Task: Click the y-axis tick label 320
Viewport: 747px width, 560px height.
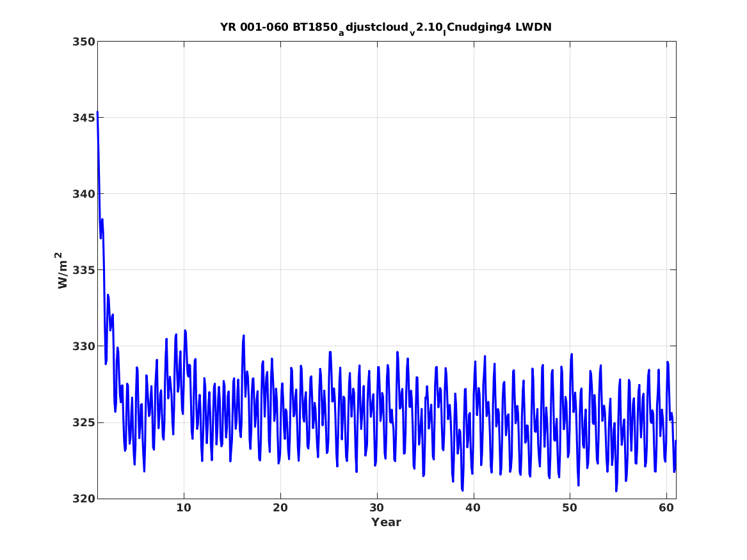Action: [83, 499]
